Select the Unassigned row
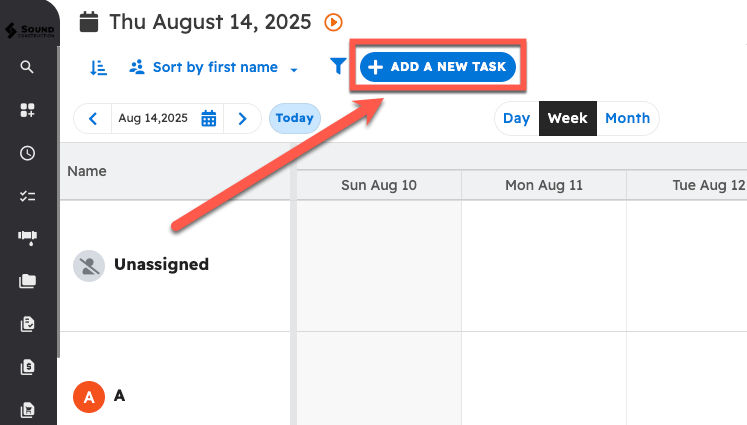 click(160, 265)
